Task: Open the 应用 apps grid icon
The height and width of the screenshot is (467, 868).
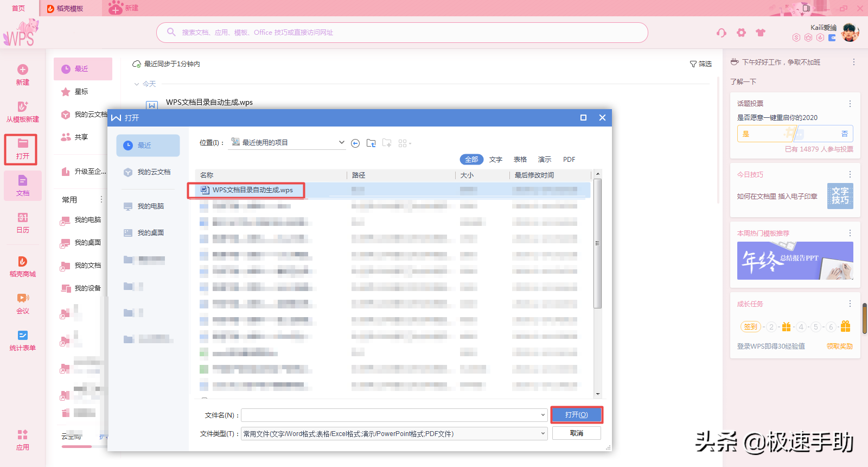Action: click(x=23, y=434)
